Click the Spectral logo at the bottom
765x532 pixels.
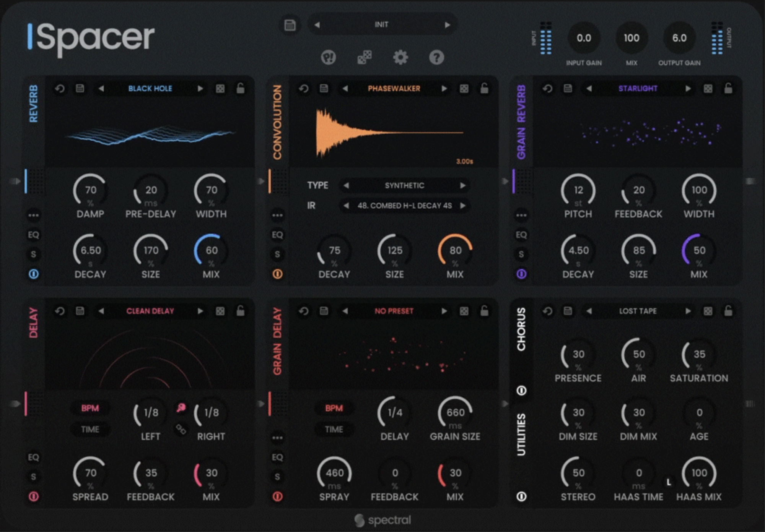[382, 520]
